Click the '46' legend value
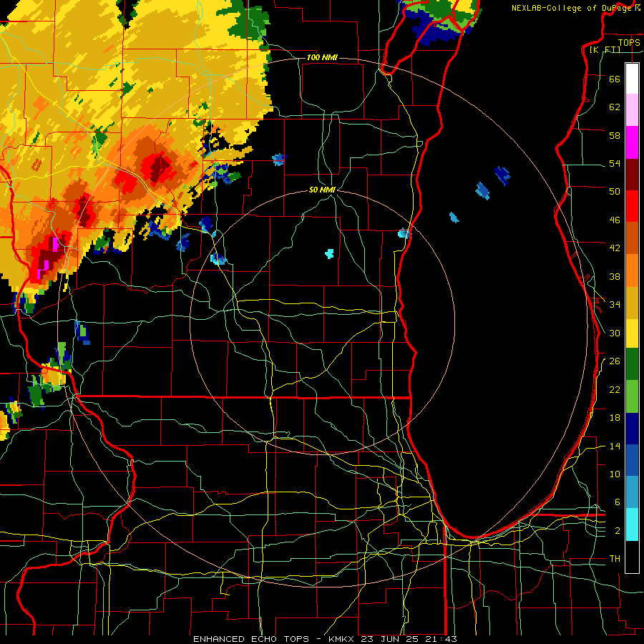The height and width of the screenshot is (644, 644). 615,220
